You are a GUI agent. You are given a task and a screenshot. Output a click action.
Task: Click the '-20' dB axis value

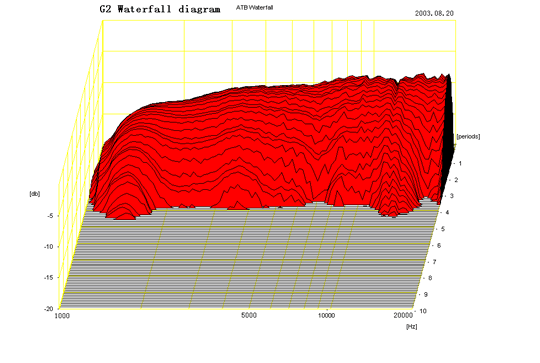tap(49, 309)
